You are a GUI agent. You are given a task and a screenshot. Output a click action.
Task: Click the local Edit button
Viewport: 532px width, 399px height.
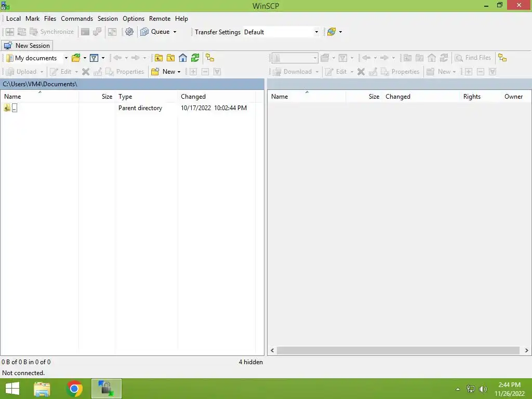coord(61,72)
